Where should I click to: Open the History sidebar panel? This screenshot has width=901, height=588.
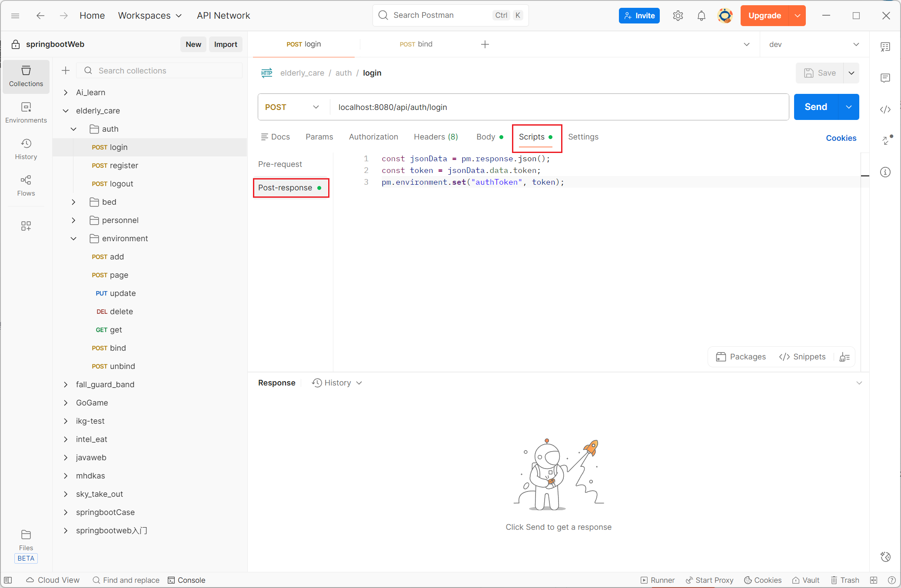point(26,149)
